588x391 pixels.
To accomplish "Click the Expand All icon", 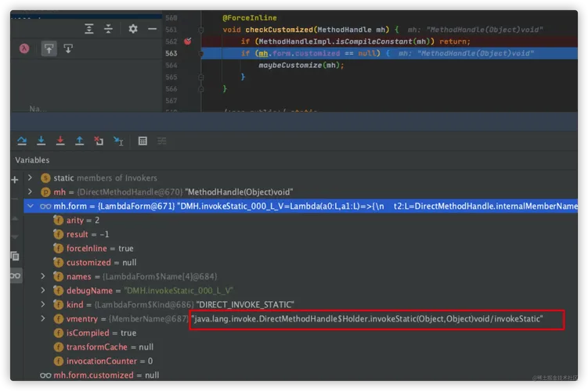I will [89, 29].
